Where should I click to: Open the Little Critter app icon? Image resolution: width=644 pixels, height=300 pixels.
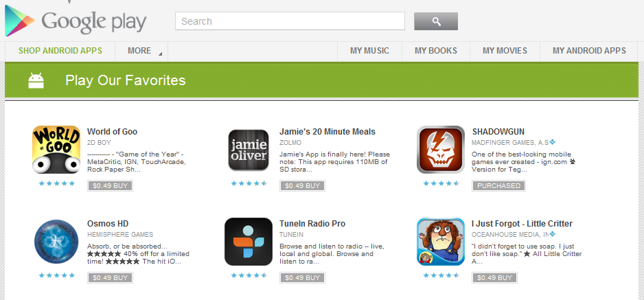click(x=441, y=242)
